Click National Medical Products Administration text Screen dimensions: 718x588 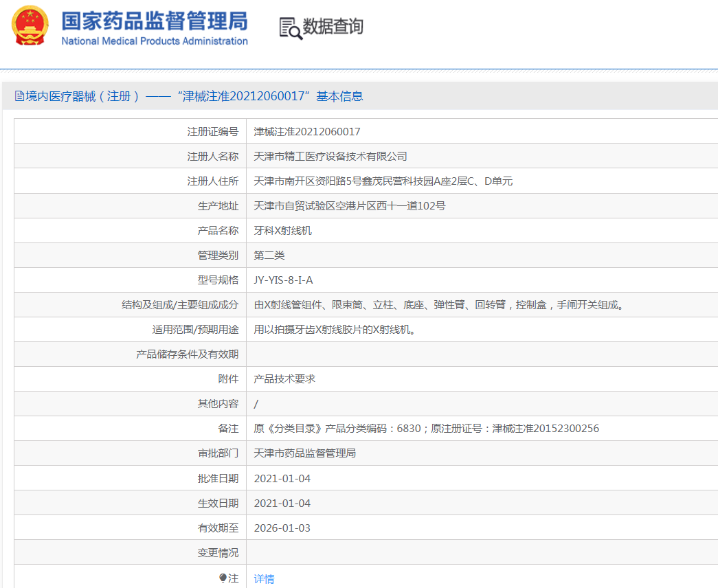pyautogui.click(x=155, y=41)
